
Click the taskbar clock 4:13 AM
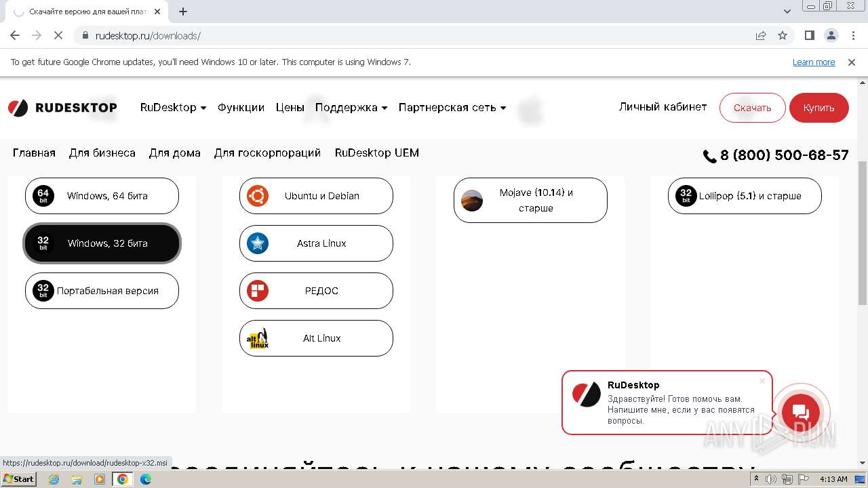[x=833, y=479]
